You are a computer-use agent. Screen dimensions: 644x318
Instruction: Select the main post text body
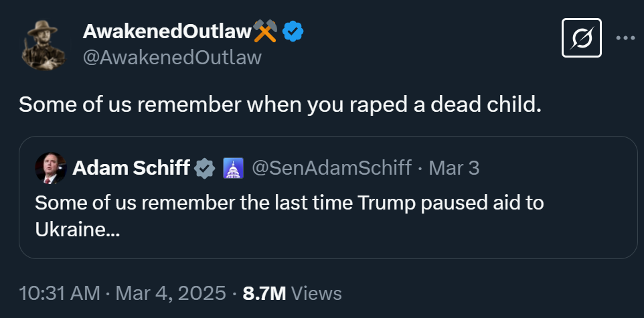[278, 104]
